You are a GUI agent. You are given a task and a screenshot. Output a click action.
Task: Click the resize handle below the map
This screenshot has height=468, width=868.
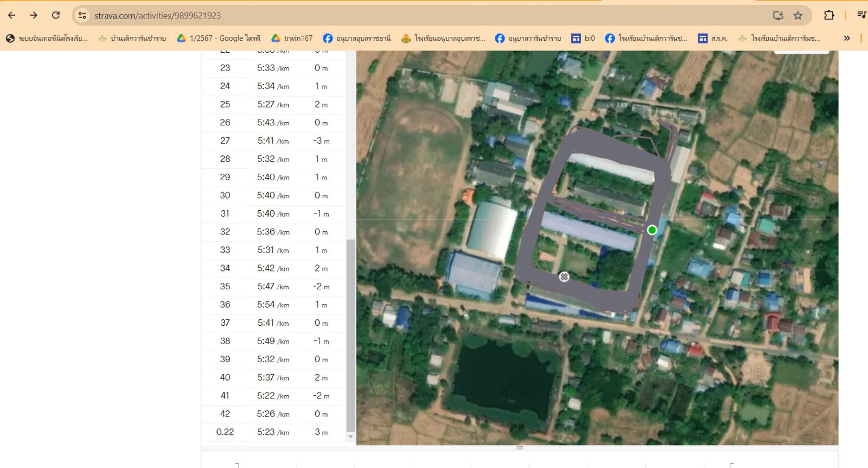pos(520,448)
